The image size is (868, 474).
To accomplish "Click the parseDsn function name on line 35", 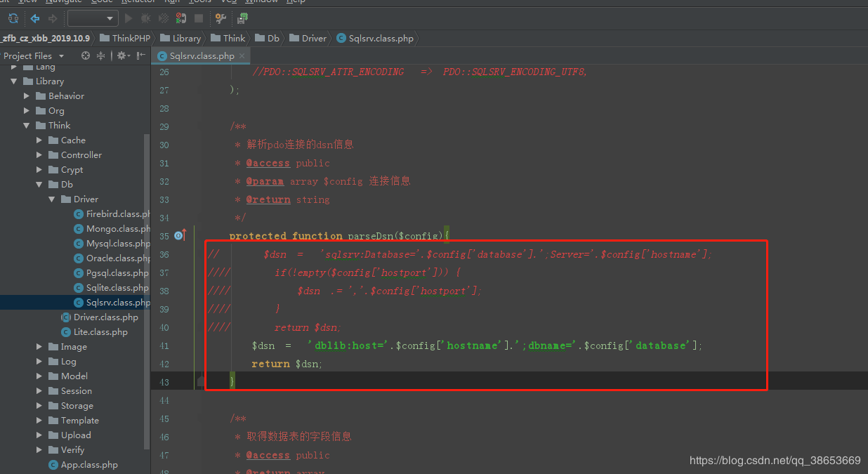I will click(372, 236).
